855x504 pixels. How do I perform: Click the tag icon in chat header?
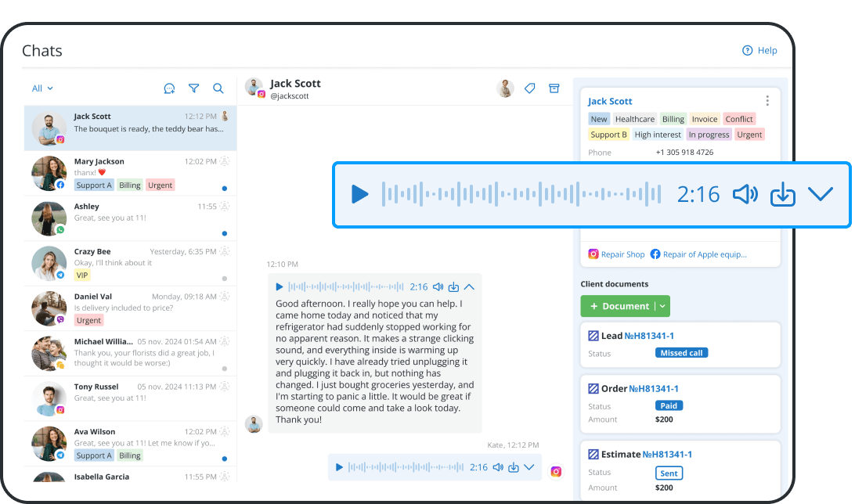click(530, 88)
